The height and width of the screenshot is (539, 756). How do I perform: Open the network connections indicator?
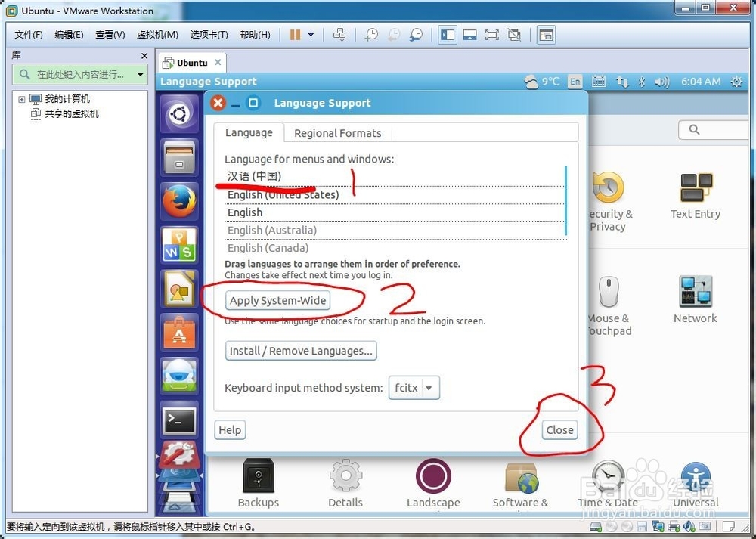pos(622,82)
